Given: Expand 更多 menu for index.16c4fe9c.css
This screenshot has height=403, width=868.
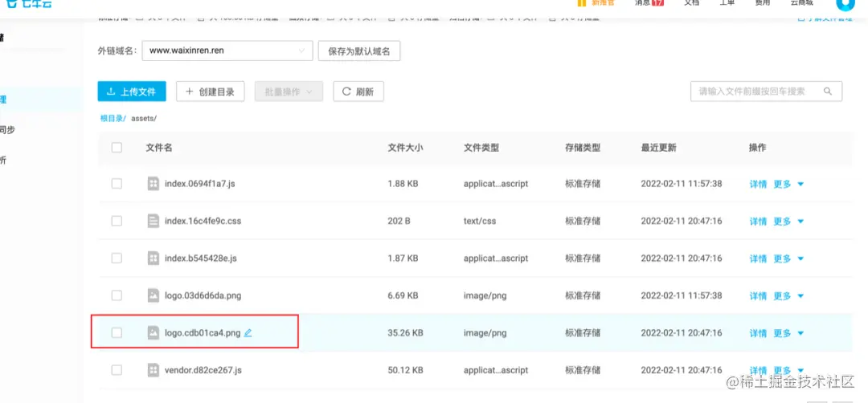Looking at the screenshot, I should coord(788,221).
